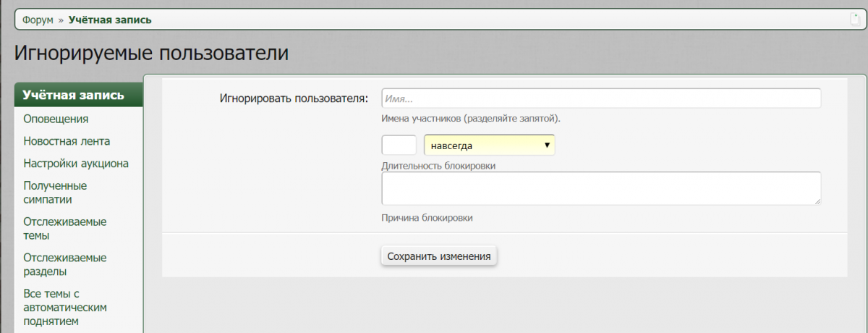Click the "Причина блокировки" caption

tap(427, 217)
